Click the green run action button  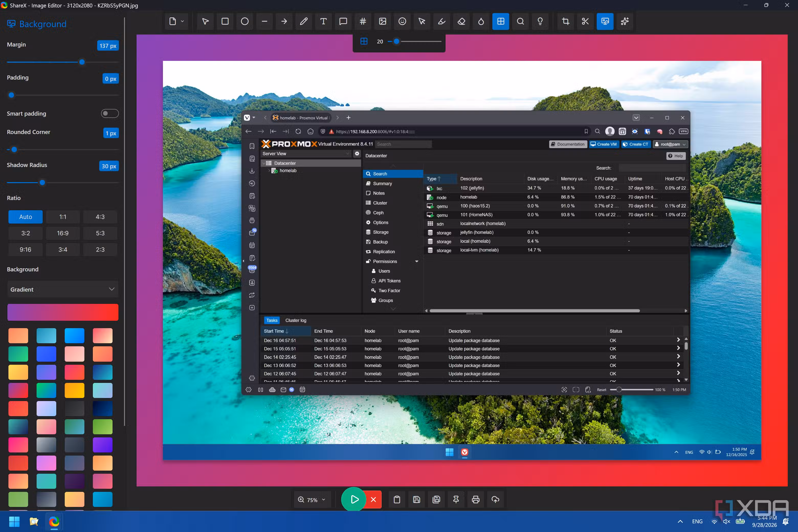click(354, 500)
